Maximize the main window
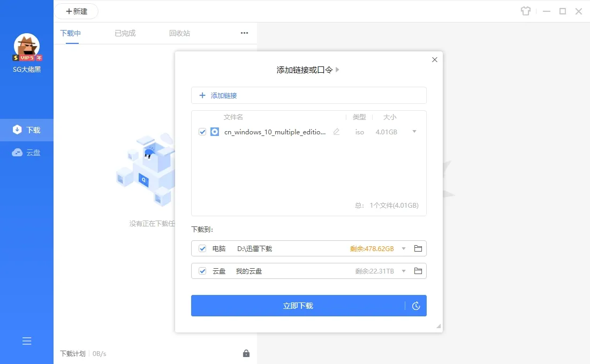This screenshot has height=364, width=590. click(x=563, y=11)
